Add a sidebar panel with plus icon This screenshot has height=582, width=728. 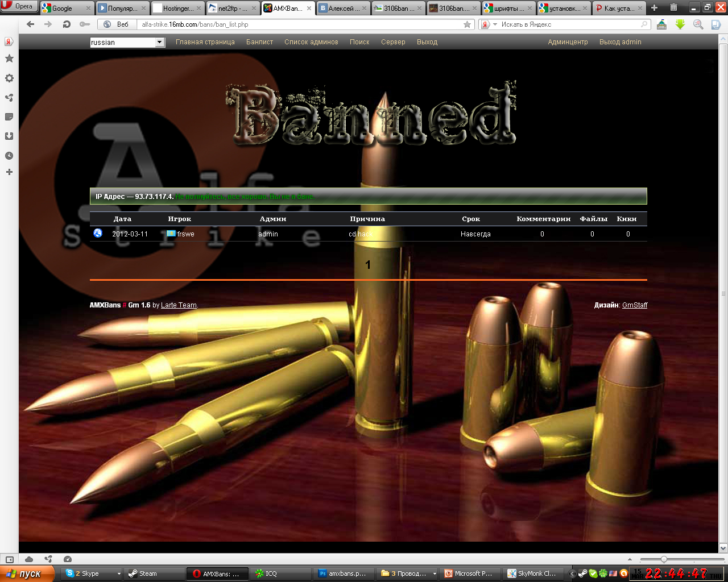coord(9,172)
